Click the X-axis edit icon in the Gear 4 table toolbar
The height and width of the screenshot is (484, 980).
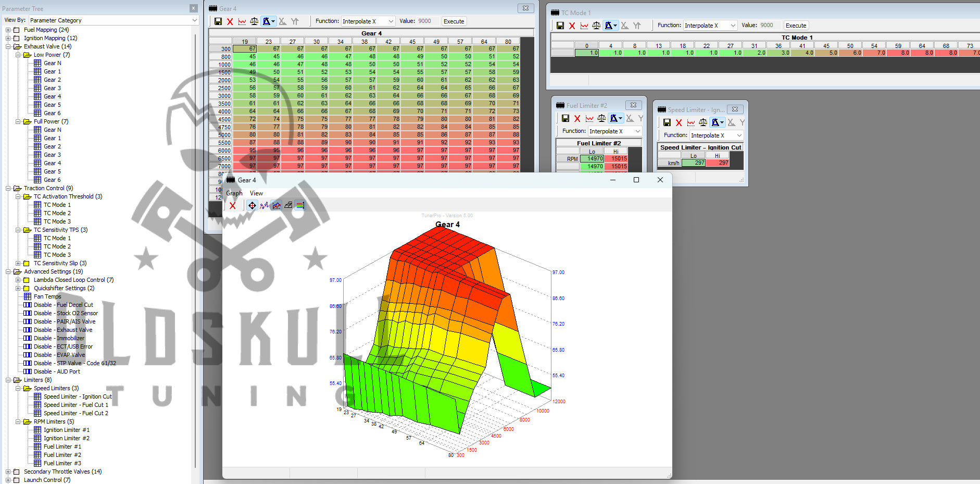[283, 21]
